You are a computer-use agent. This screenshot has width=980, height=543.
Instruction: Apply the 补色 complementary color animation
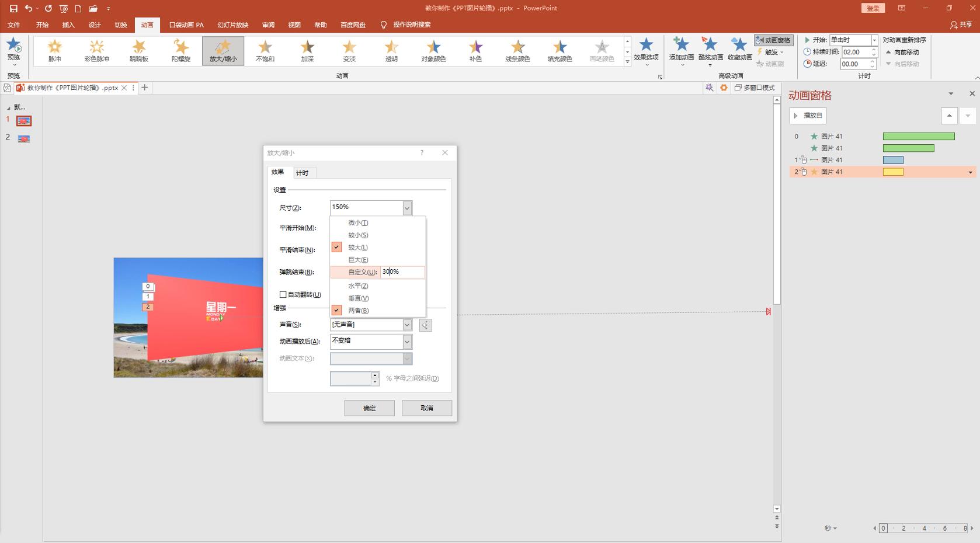point(475,51)
